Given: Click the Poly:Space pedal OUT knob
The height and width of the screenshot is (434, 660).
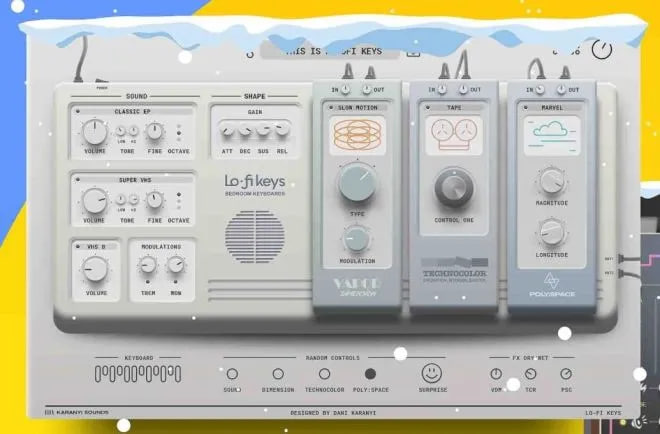Looking at the screenshot, I should 561,89.
